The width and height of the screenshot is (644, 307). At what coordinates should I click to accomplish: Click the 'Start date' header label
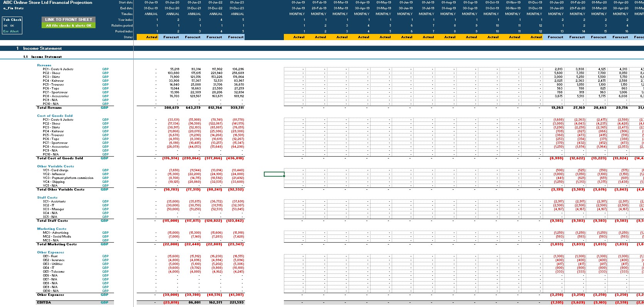tap(126, 2)
